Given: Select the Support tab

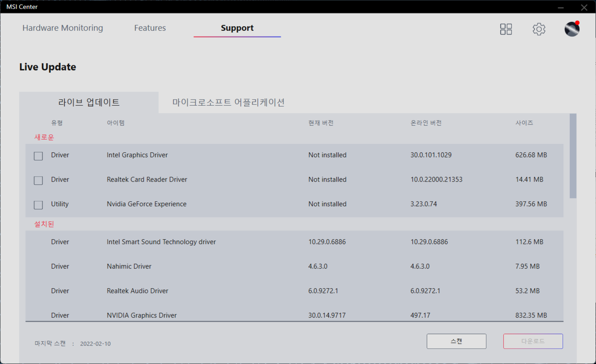Looking at the screenshot, I should (237, 28).
